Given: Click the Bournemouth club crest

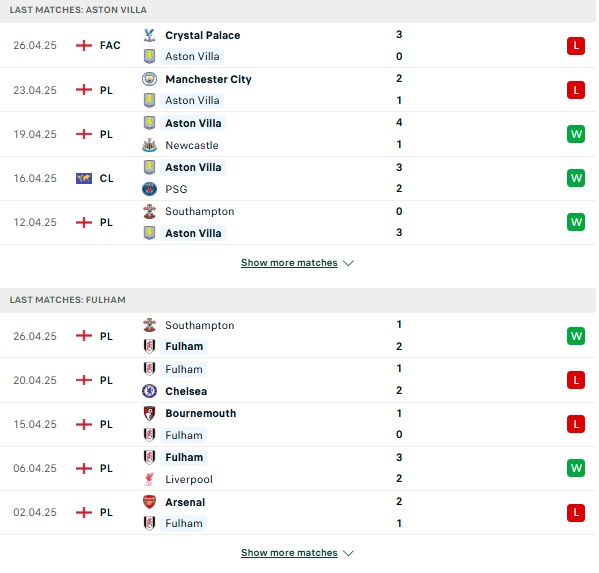Looking at the screenshot, I should tap(149, 413).
